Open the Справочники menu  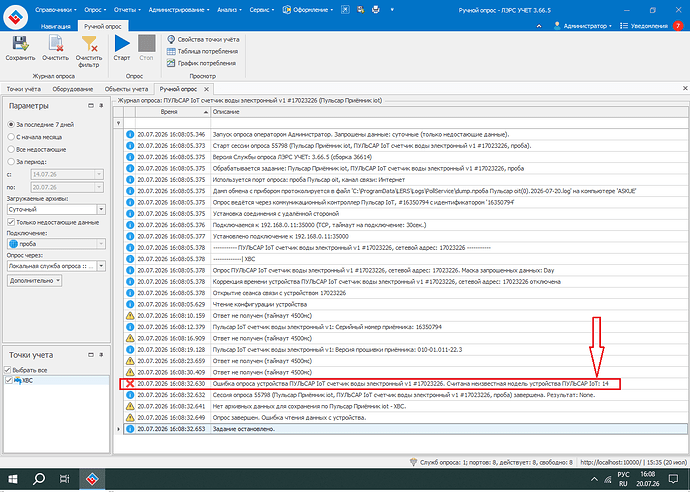(x=55, y=10)
